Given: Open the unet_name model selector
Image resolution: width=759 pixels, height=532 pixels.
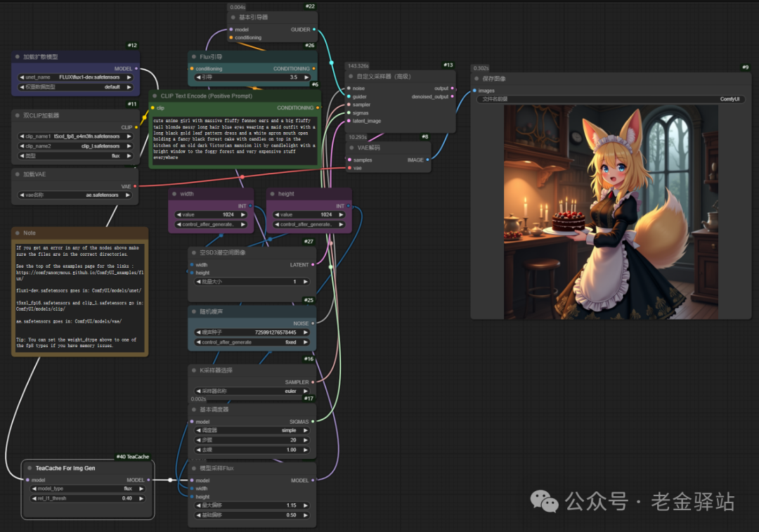Looking at the screenshot, I should pos(75,77).
